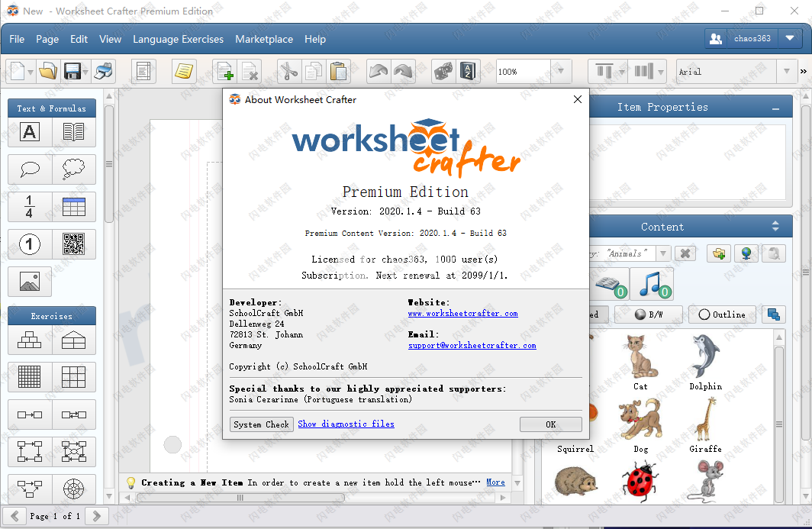
Task: Open page setup icon in toolbar
Action: click(143, 71)
